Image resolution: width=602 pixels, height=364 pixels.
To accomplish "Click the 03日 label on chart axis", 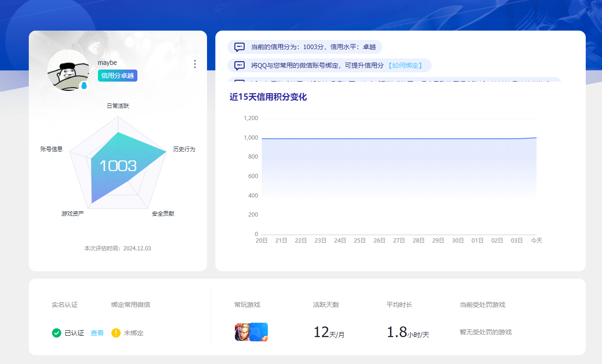I will 517,241.
